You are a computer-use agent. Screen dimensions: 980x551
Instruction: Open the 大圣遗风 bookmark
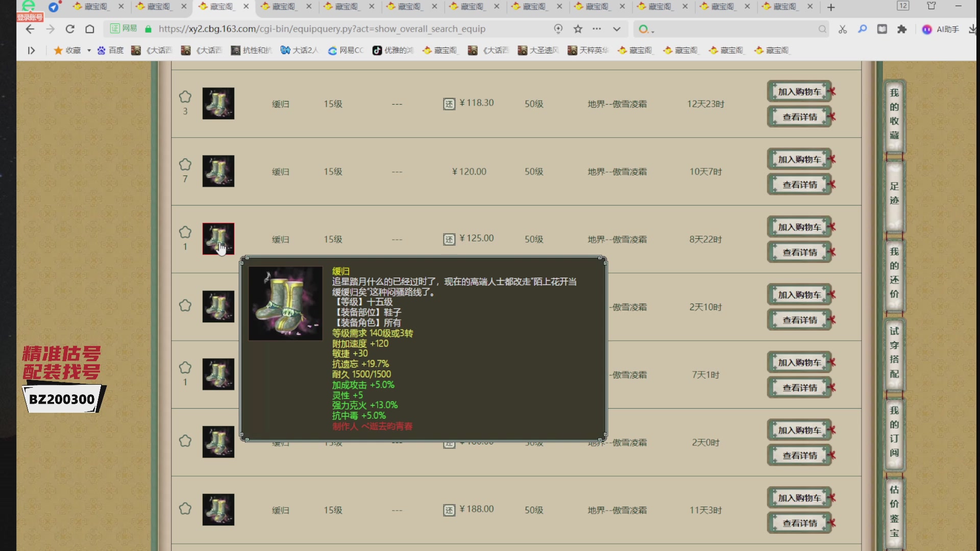[538, 50]
